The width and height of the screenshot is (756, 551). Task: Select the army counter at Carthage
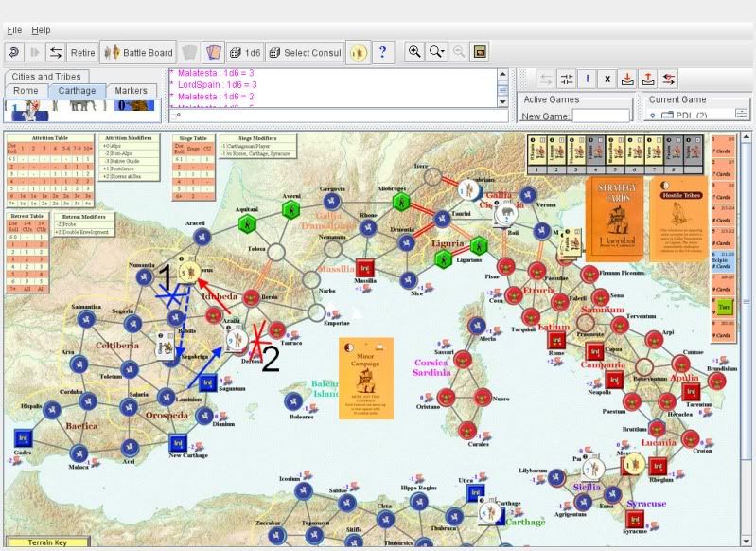490,512
